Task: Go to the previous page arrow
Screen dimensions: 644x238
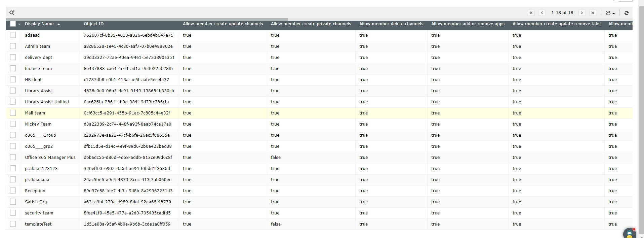Action: click(x=542, y=13)
